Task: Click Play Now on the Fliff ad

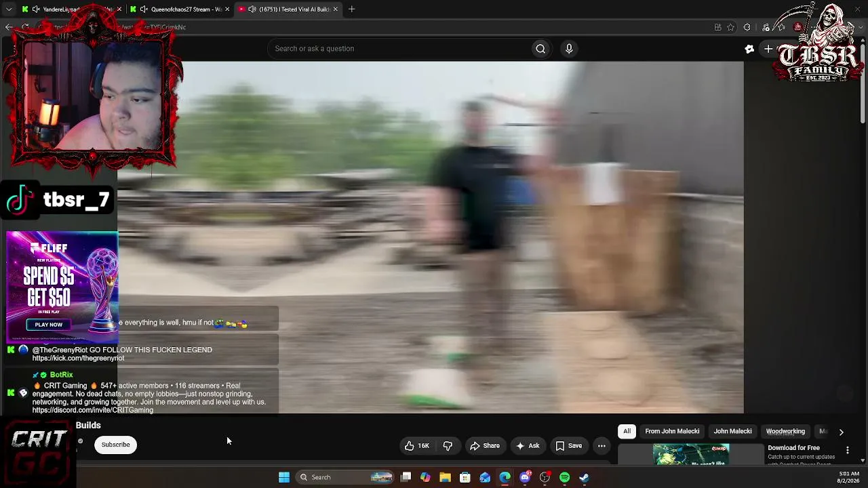Action: 49,325
